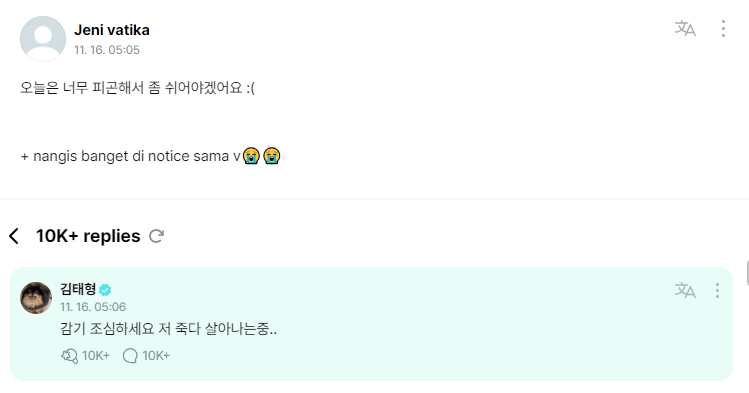Click the 10K+ comment count on the reply
Screen dimensions: 749x393
click(x=156, y=356)
